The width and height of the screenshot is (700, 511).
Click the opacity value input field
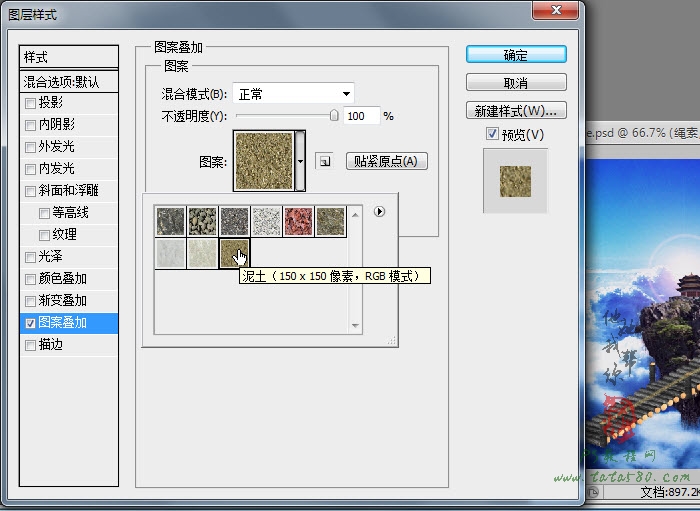[x=360, y=116]
